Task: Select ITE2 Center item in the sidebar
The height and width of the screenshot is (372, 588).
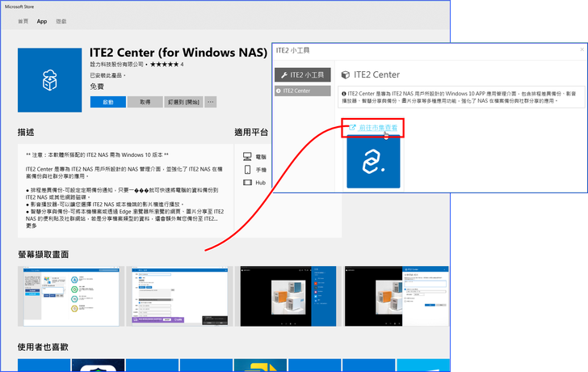Action: 303,91
